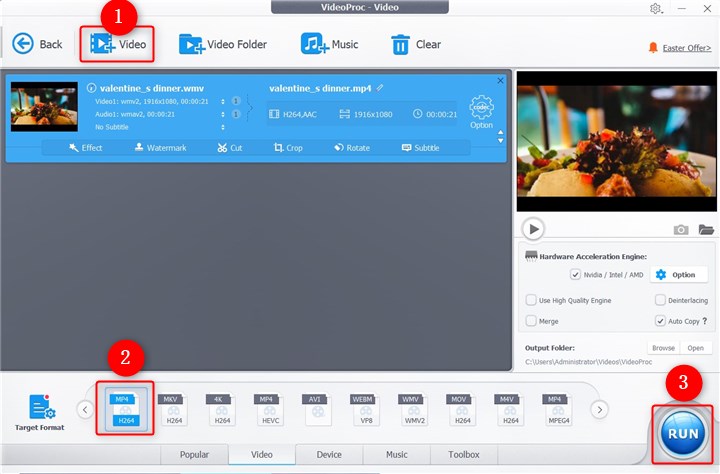Switch to the Video tab
Screen dimensions: 720x474
point(262,454)
